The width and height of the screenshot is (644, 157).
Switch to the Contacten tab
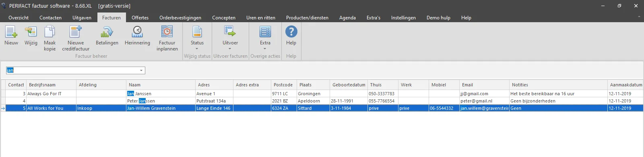[51, 18]
